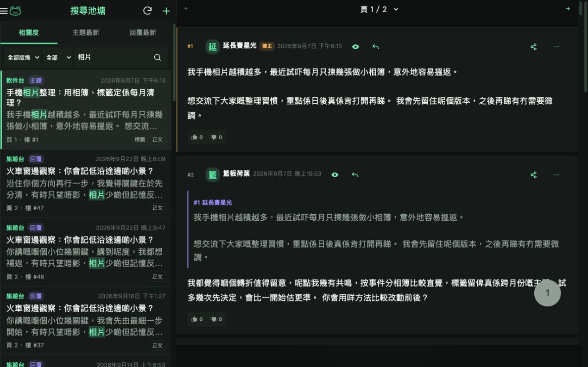Create a new post with the plus icon
Screen dimensions: 588x367
tap(166, 11)
